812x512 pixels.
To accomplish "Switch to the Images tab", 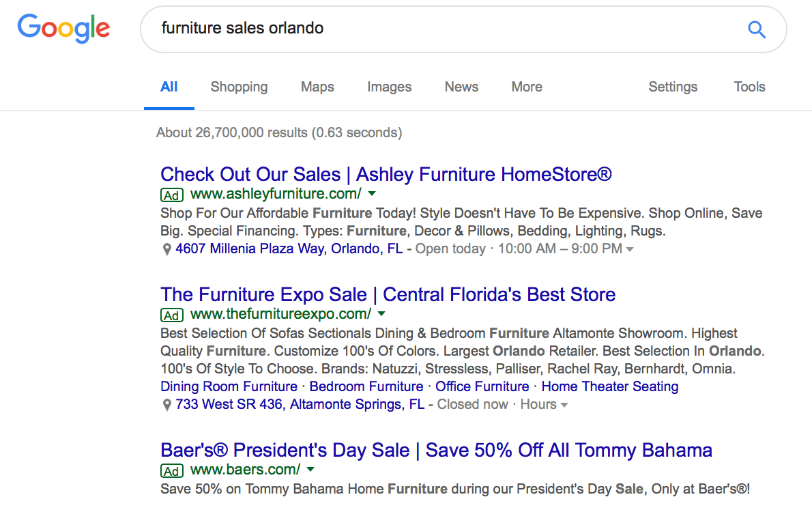I will tap(389, 87).
